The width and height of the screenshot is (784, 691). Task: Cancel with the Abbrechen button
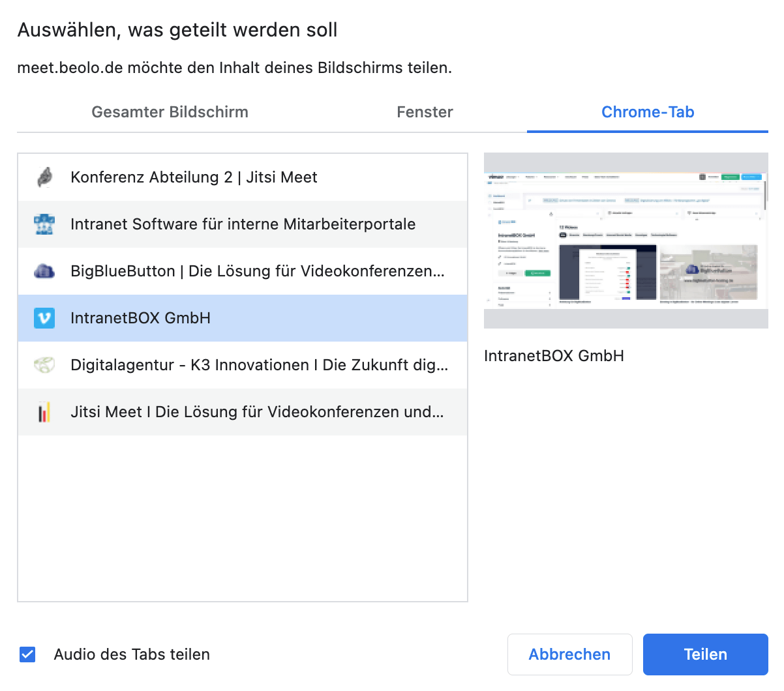click(x=569, y=654)
